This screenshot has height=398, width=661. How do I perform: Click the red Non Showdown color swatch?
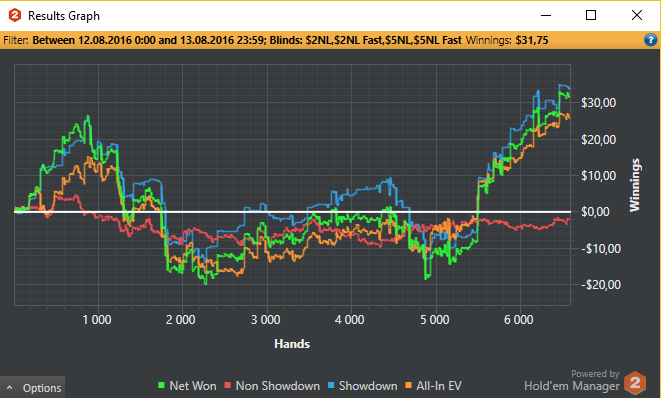point(227,385)
